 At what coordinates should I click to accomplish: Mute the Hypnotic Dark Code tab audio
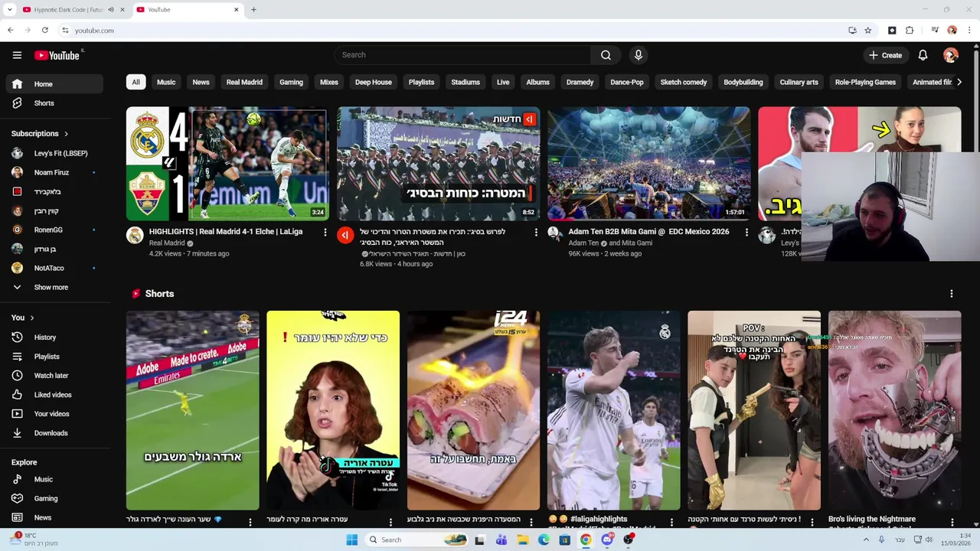111,10
